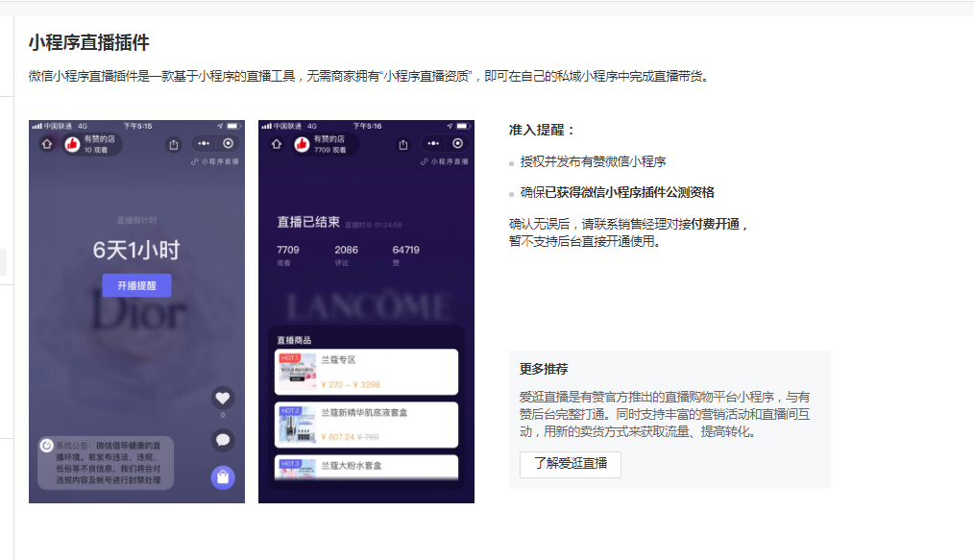Click the red thumbs-up shop avatar in first phone
The image size is (974, 560).
[72, 145]
